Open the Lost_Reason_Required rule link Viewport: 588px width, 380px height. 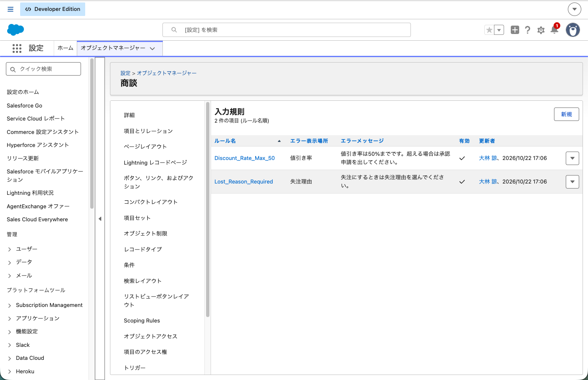pyautogui.click(x=244, y=182)
